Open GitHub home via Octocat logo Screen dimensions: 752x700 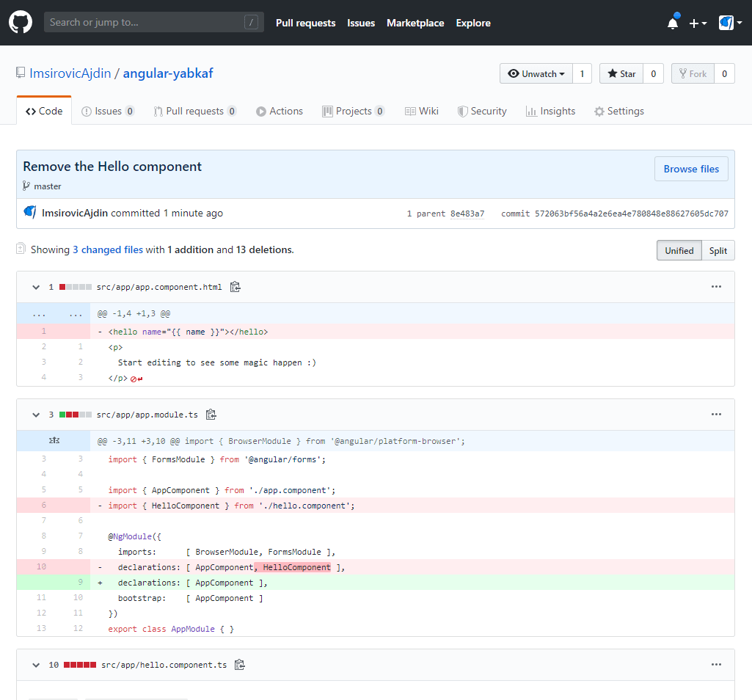point(21,23)
